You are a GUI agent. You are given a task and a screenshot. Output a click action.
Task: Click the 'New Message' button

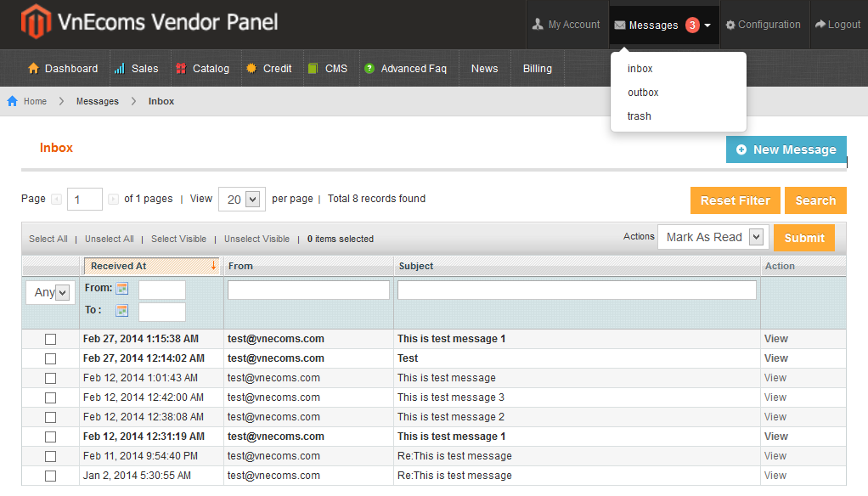pos(786,149)
